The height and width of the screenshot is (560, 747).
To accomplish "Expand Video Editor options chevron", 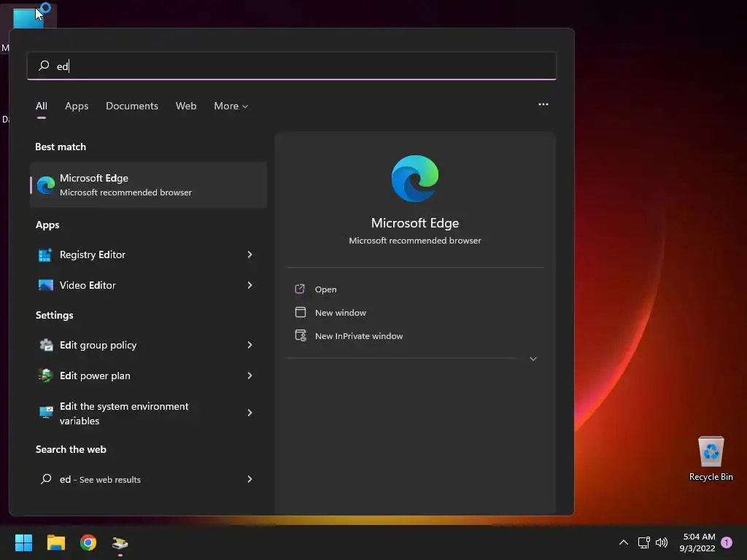I will click(x=249, y=285).
